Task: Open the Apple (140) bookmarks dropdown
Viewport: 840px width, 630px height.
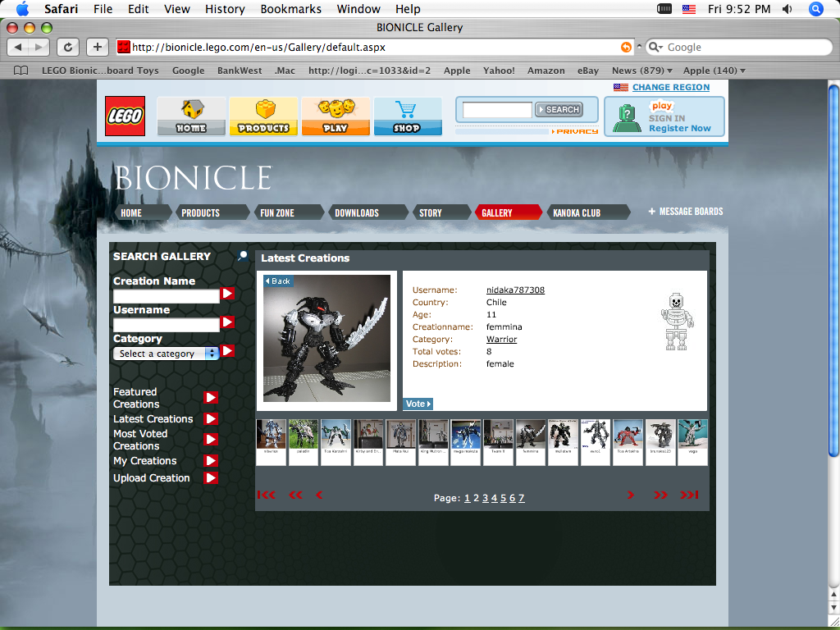Action: pos(714,71)
